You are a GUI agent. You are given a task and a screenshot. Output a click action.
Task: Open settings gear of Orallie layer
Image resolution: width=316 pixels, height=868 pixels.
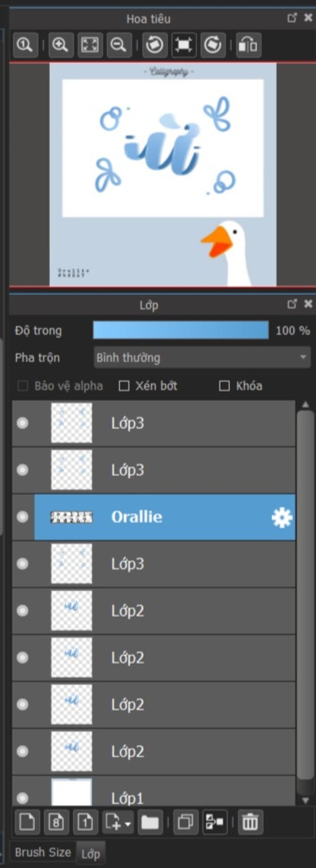tap(282, 518)
